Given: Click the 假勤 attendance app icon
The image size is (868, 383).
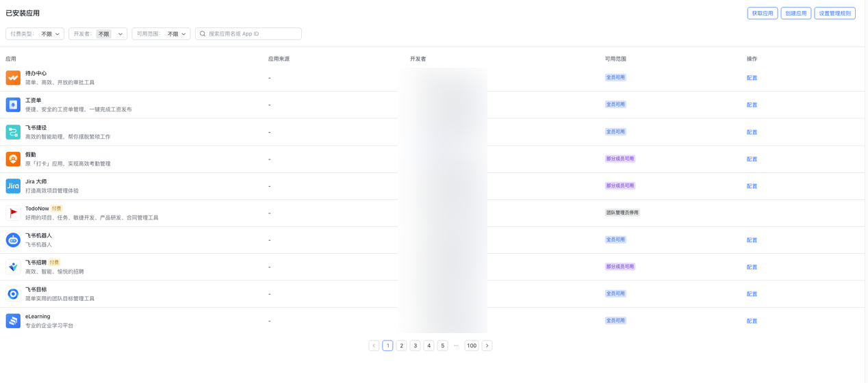Looking at the screenshot, I should pyautogui.click(x=13, y=159).
